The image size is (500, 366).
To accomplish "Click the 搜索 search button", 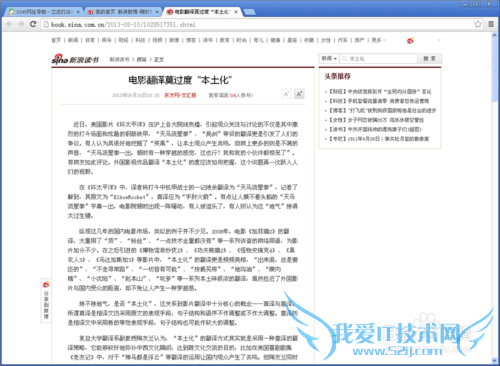I will tap(429, 58).
